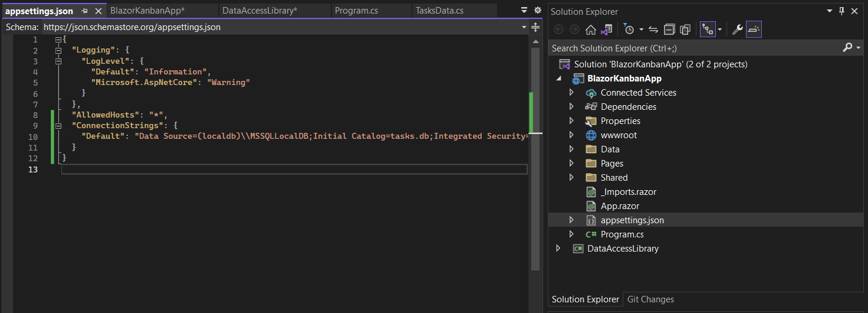
Task: Click the Collapse All icon in Solution Explorer
Action: tap(669, 30)
